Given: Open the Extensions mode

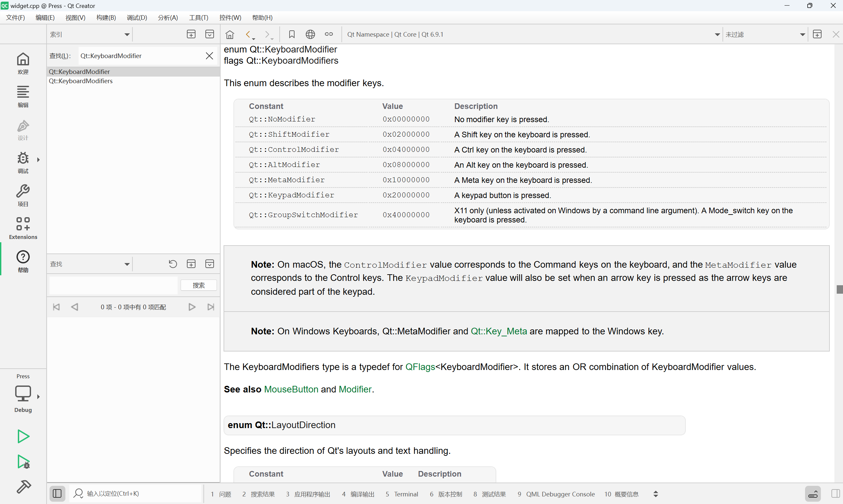Looking at the screenshot, I should pos(23,228).
